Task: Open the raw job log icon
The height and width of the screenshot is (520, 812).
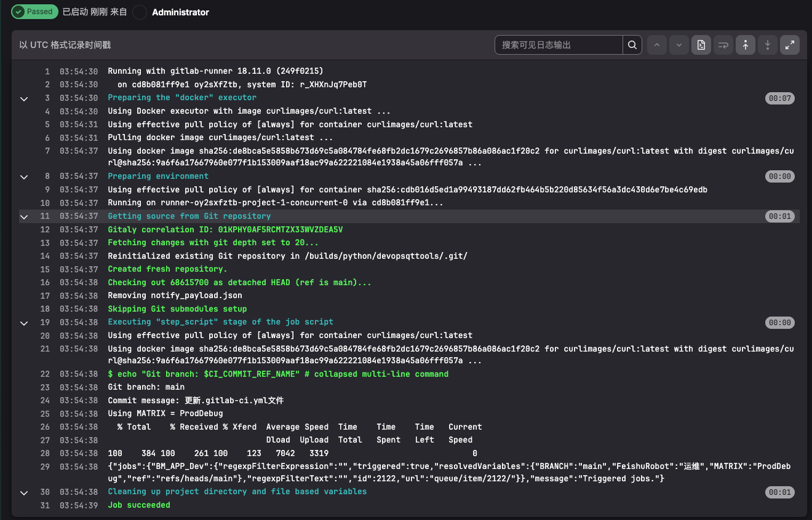Action: pyautogui.click(x=701, y=45)
